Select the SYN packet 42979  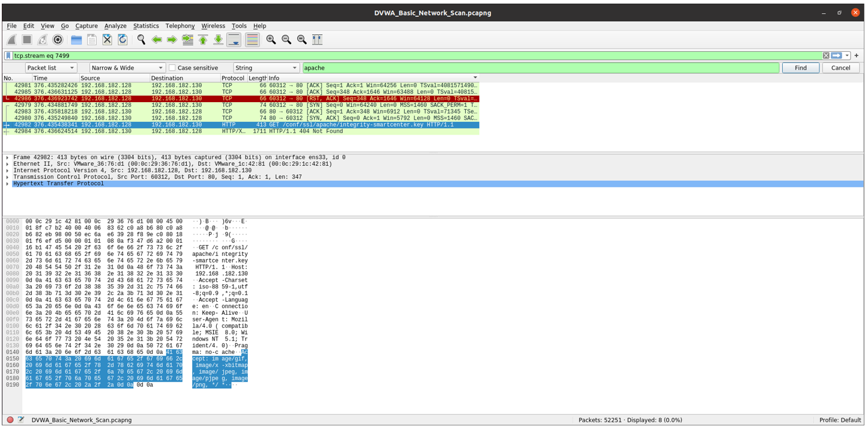pos(241,105)
